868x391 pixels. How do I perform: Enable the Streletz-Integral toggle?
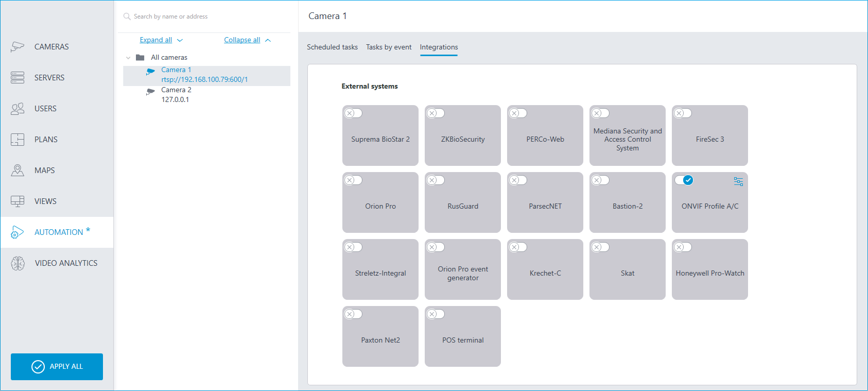click(x=354, y=247)
